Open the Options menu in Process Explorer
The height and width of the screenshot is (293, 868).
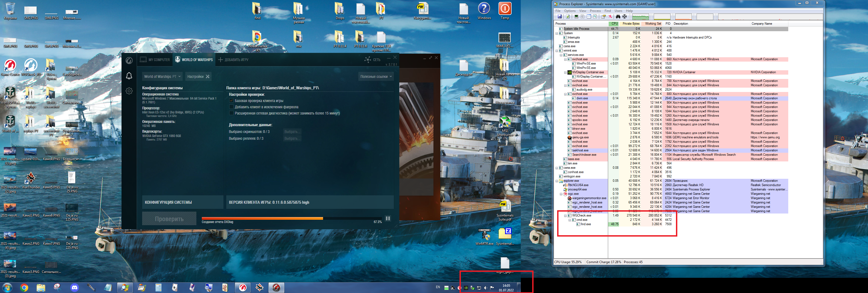click(x=570, y=11)
